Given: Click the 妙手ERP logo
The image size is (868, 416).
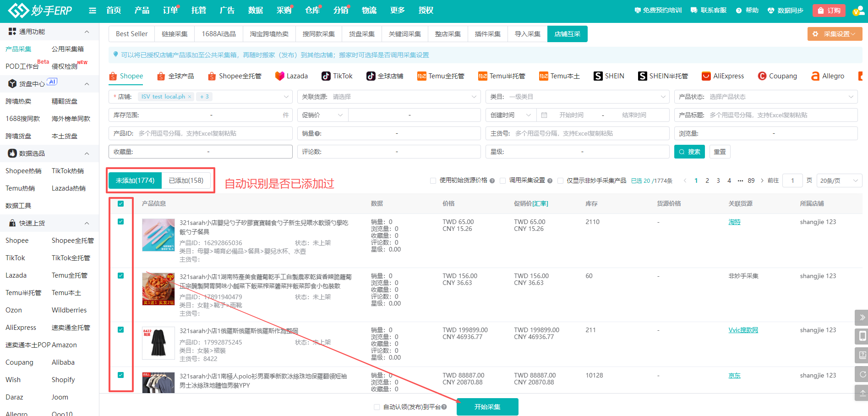Looking at the screenshot, I should (x=40, y=10).
